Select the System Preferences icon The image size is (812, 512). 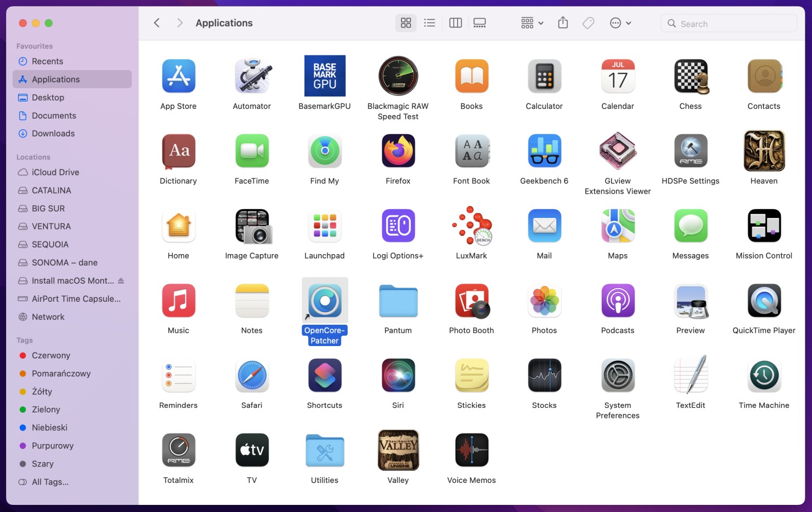pos(618,375)
